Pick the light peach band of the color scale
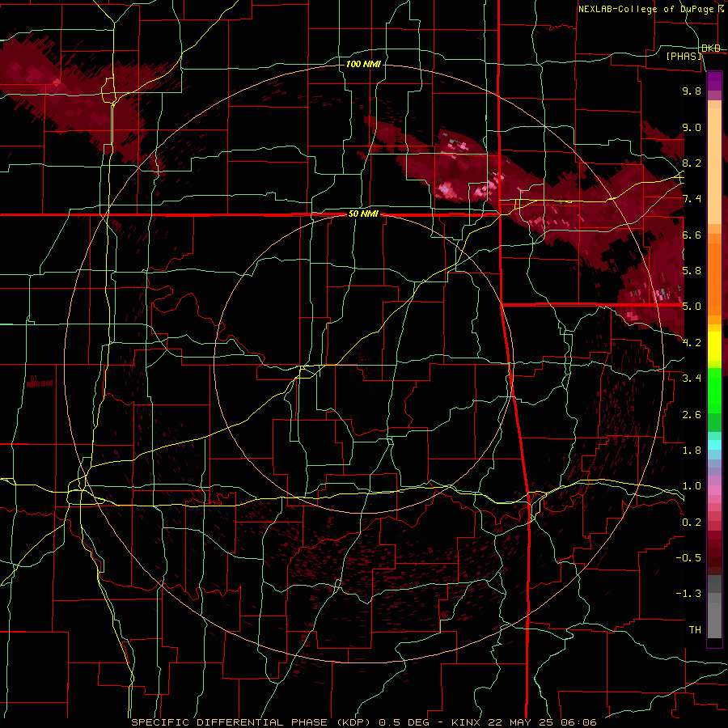This screenshot has width=728, height=728. [714, 167]
